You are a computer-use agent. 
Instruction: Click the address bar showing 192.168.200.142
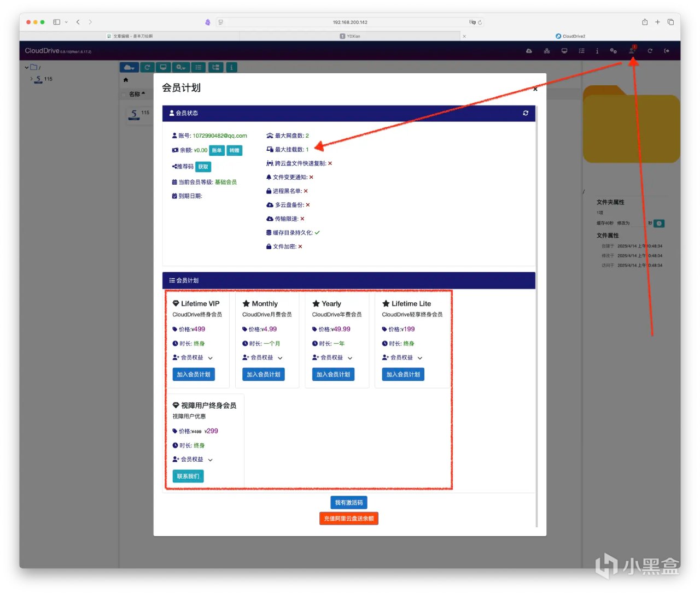pos(350,22)
